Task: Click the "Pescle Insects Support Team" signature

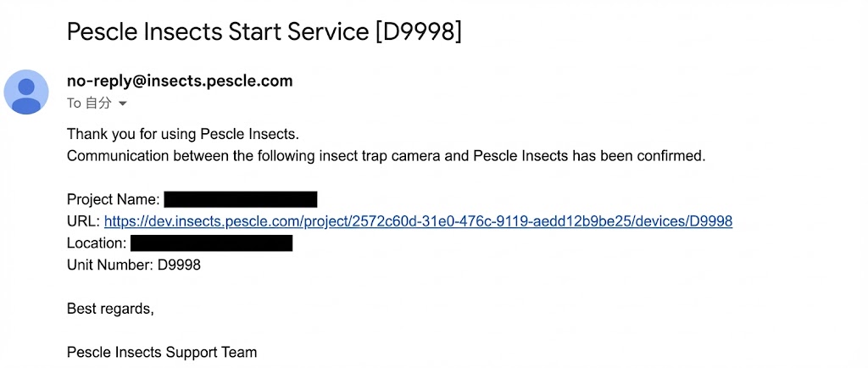Action: click(x=161, y=352)
